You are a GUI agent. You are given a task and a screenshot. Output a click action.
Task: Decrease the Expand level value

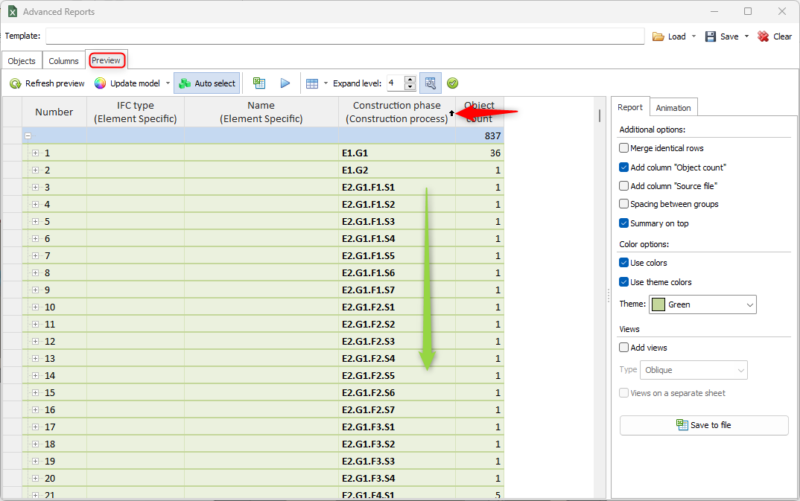click(410, 87)
